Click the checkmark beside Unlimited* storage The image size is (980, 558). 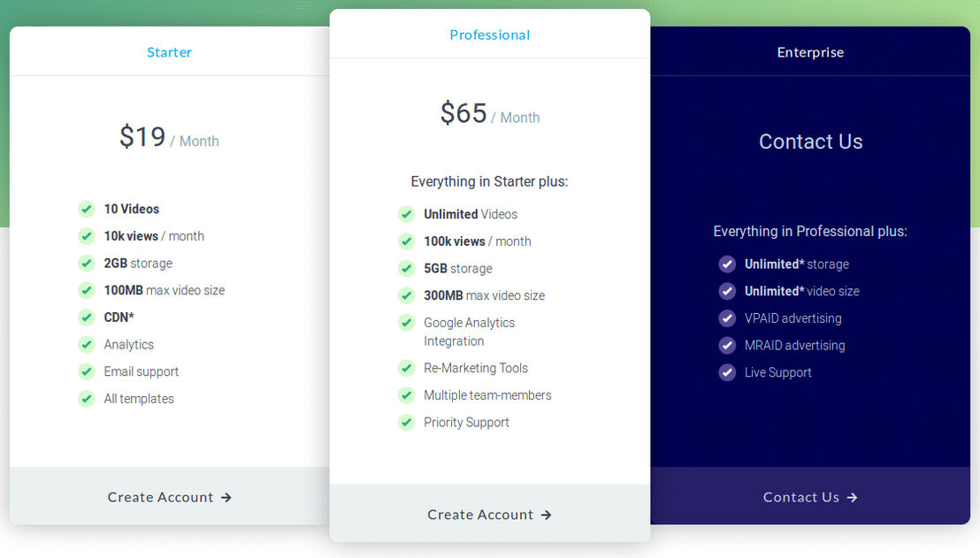point(727,264)
